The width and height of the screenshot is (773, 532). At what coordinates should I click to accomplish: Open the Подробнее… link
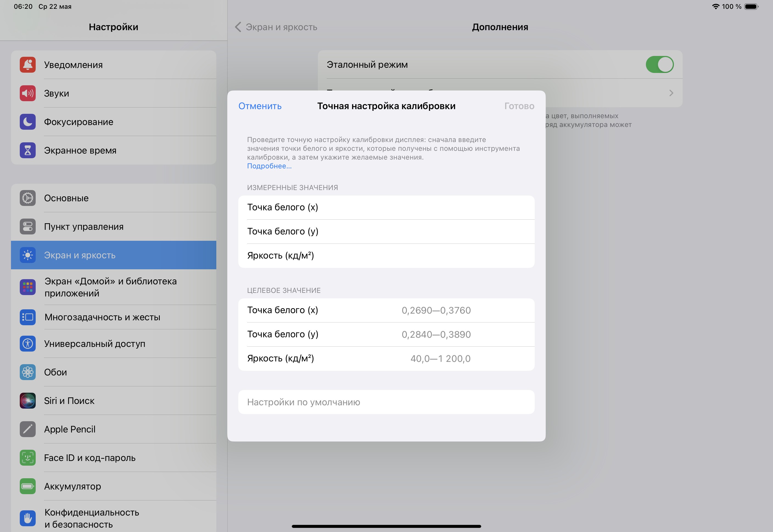[x=269, y=166]
